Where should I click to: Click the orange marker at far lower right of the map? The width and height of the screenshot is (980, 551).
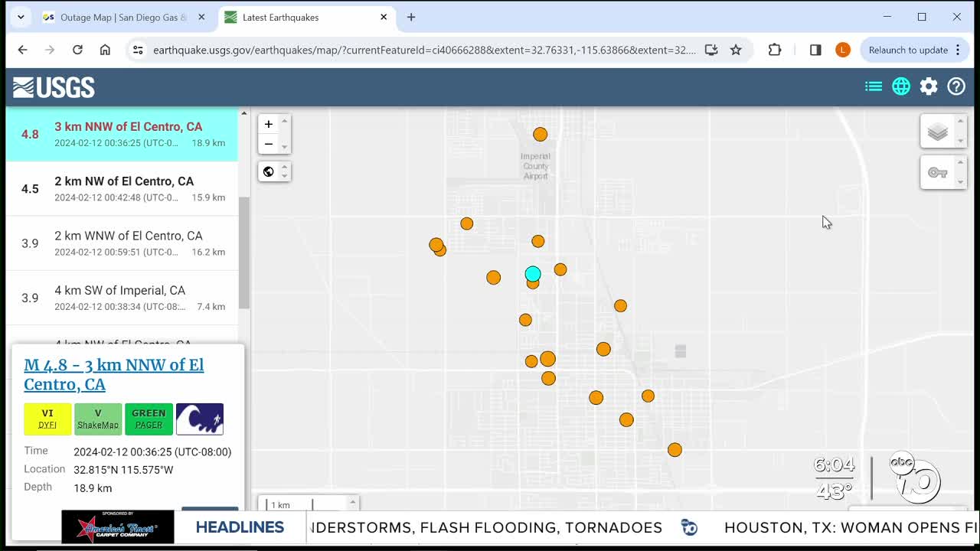[x=675, y=450]
